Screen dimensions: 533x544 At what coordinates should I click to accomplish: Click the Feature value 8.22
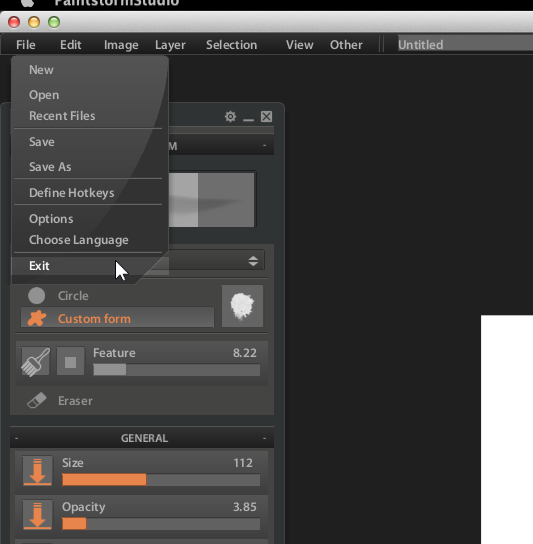[245, 353]
